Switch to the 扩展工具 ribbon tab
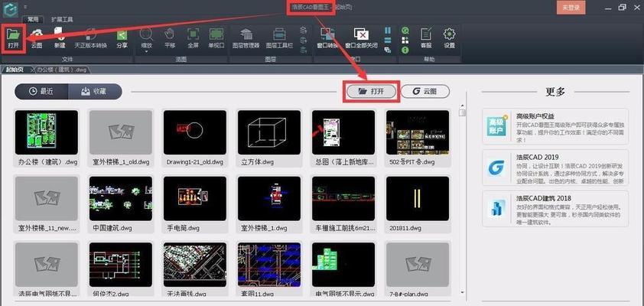Image resolution: width=644 pixels, height=306 pixels. coord(62,19)
